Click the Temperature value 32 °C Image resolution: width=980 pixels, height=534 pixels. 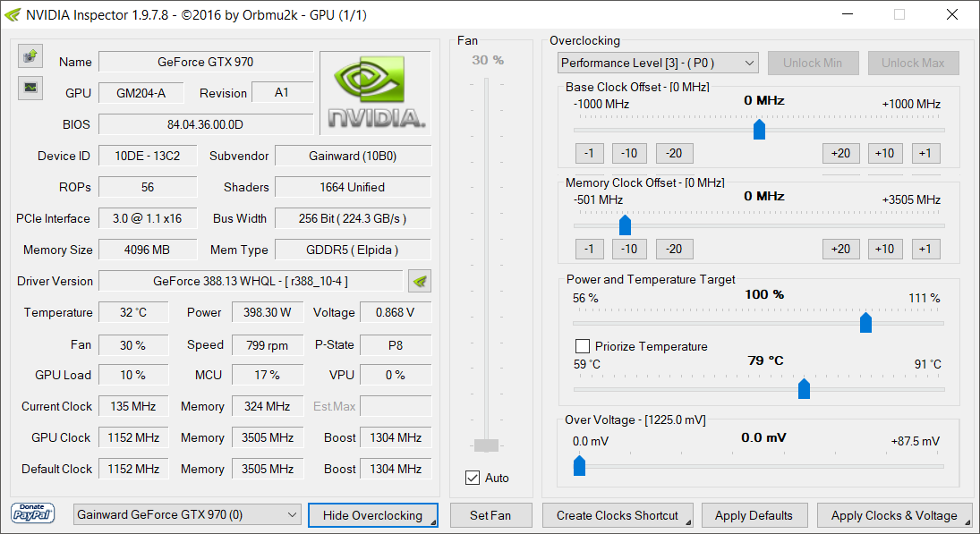pyautogui.click(x=133, y=312)
